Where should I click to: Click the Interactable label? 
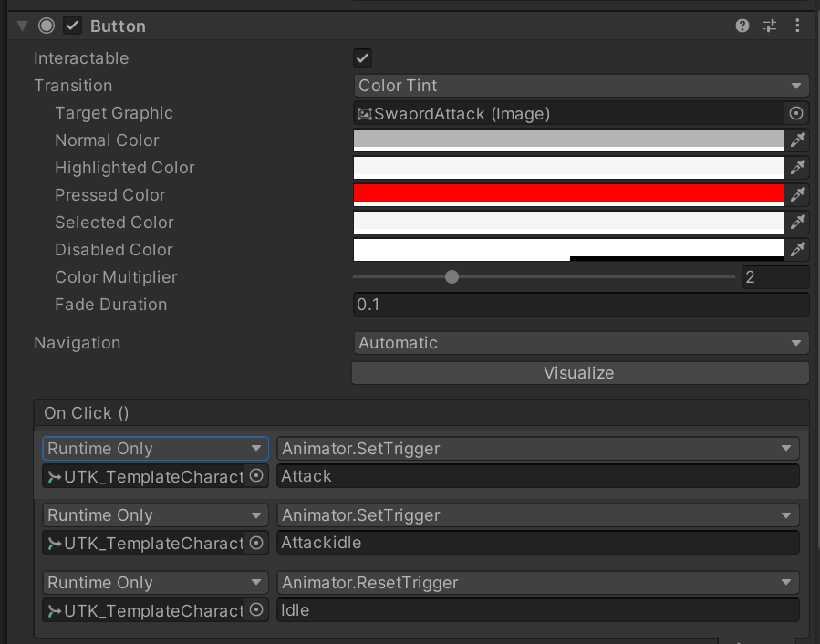(x=81, y=58)
